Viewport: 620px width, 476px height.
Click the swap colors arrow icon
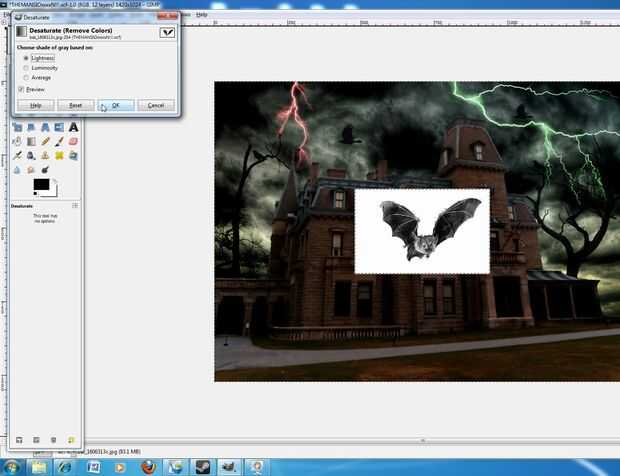[55, 181]
